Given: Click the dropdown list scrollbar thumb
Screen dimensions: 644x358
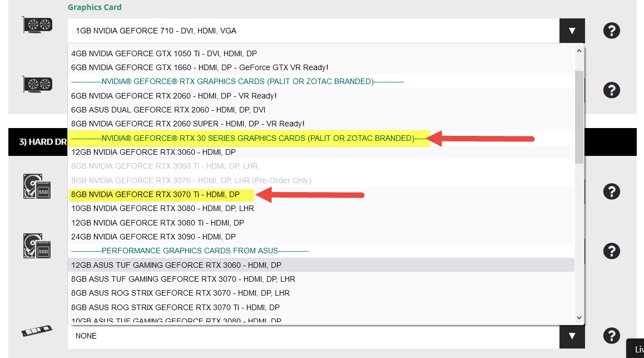Looking at the screenshot, I should coord(579,117).
